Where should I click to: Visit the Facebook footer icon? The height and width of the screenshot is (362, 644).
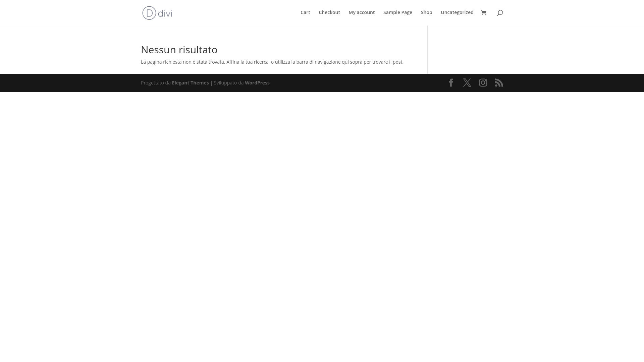[451, 83]
